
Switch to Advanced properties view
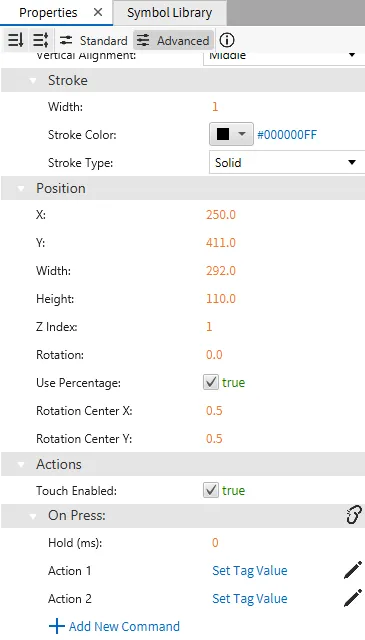click(173, 40)
